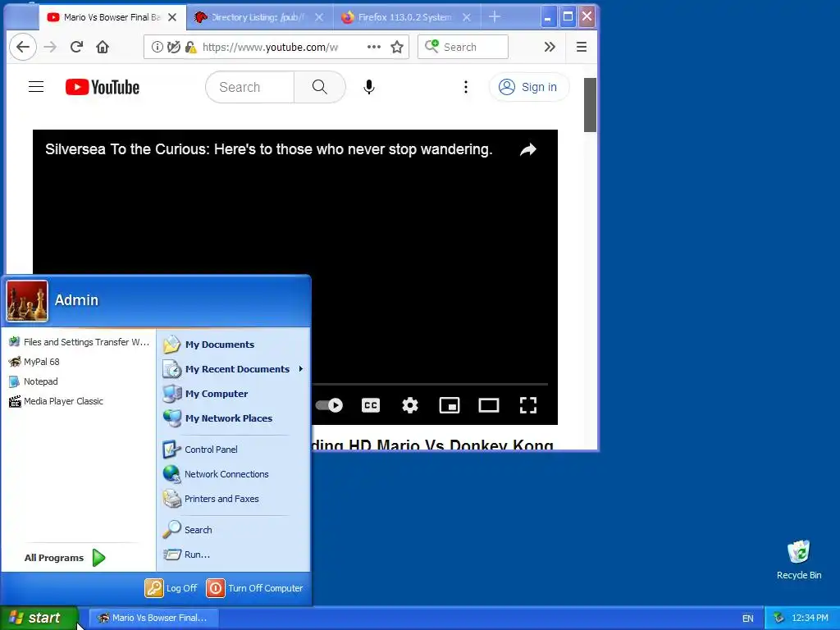Open My Network Places
Screen dimensions: 840x630
pyautogui.click(x=217, y=418)
